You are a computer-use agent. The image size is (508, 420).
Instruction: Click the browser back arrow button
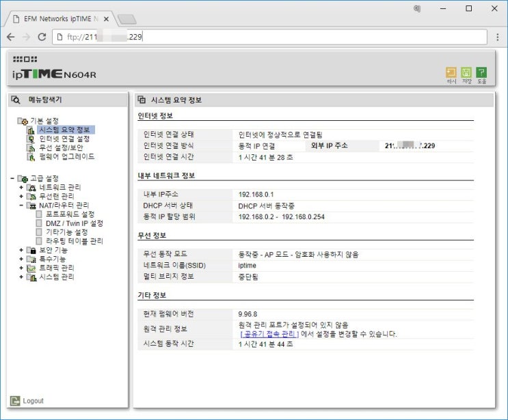click(11, 37)
